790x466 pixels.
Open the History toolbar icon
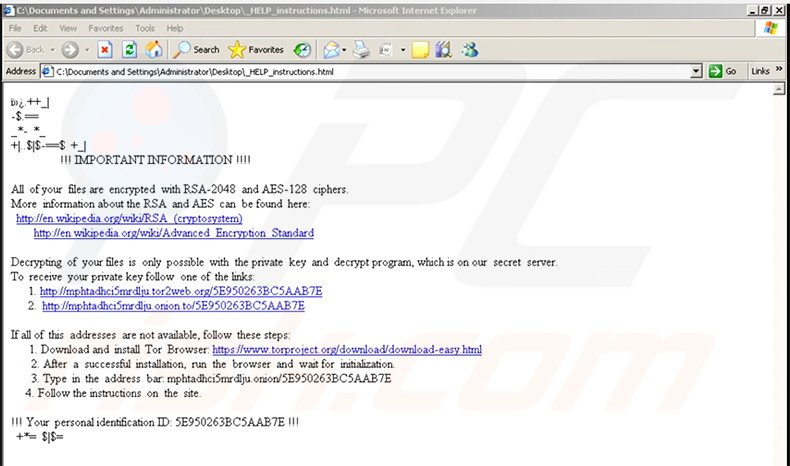coord(302,49)
